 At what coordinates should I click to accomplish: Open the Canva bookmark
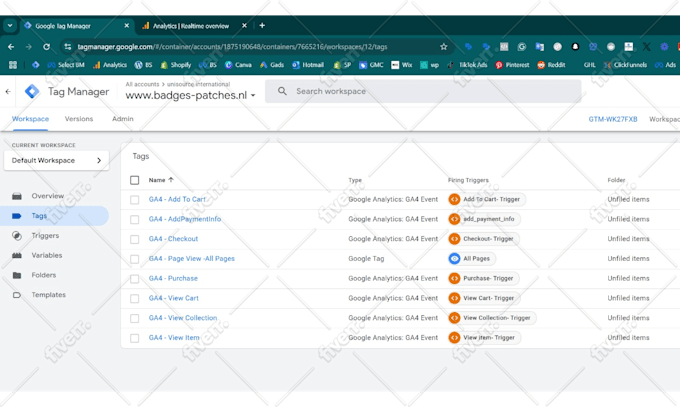[x=238, y=65]
